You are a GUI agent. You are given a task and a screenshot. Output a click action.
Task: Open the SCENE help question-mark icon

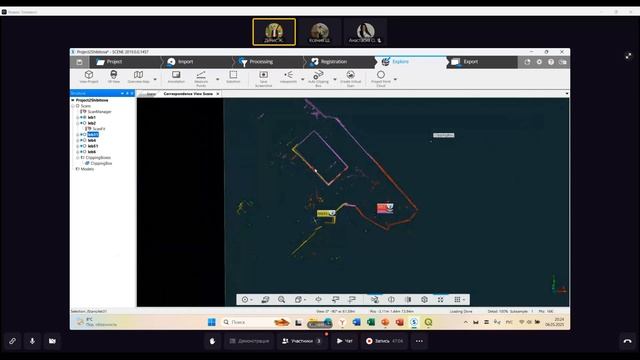click(551, 62)
